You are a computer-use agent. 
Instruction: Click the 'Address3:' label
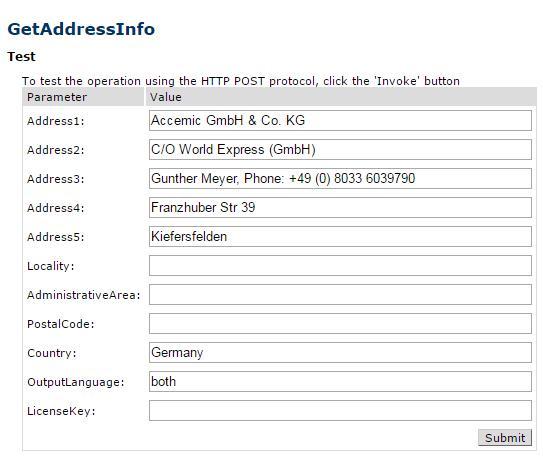(x=55, y=179)
